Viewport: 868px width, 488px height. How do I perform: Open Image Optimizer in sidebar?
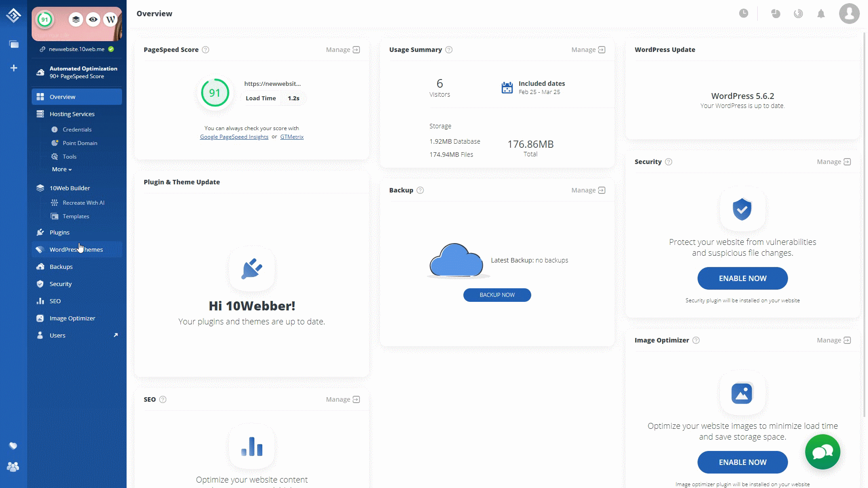point(77,318)
